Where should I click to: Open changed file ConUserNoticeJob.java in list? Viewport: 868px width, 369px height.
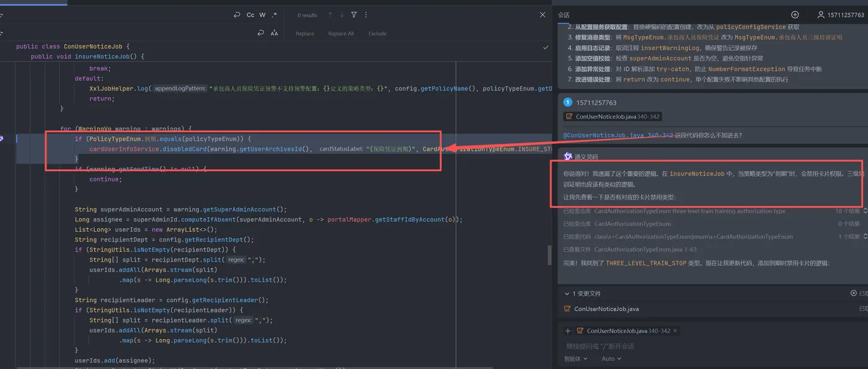pyautogui.click(x=606, y=308)
